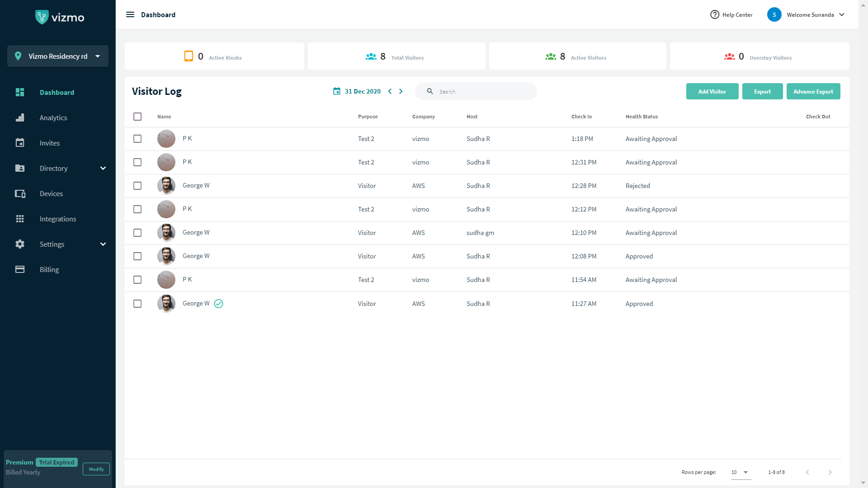Click the Billing card icon
The width and height of the screenshot is (868, 488).
pyautogui.click(x=20, y=269)
